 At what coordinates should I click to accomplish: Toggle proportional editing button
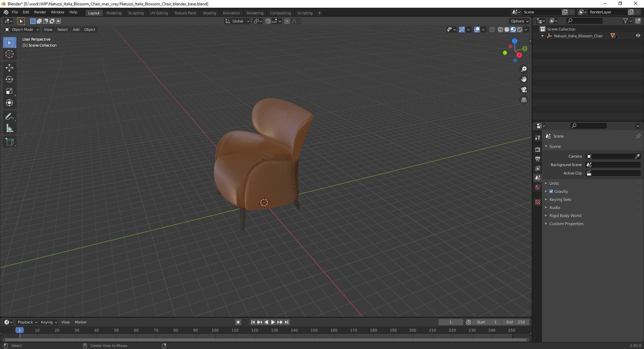tap(287, 21)
